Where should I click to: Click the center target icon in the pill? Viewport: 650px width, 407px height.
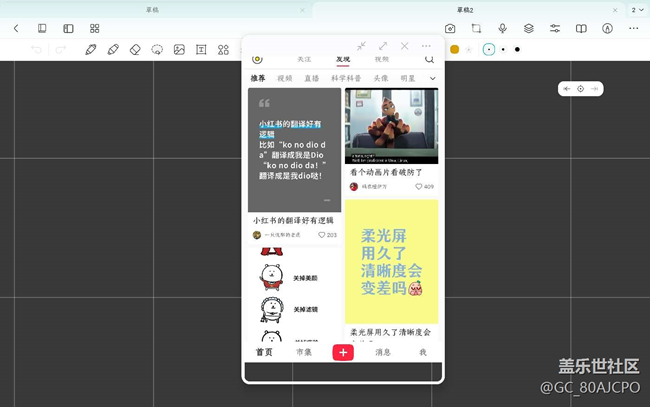coord(580,89)
